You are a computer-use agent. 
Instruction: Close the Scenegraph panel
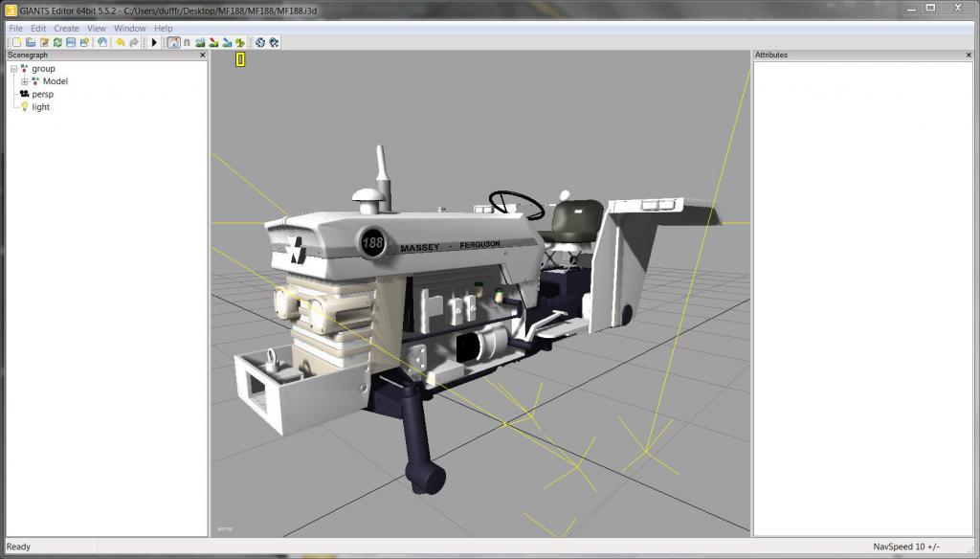pos(202,55)
